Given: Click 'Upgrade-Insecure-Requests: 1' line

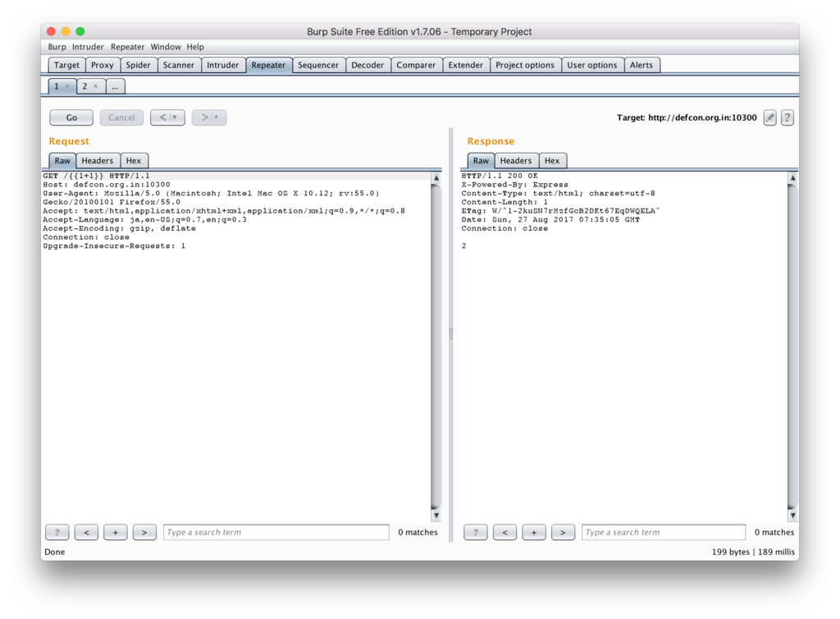Looking at the screenshot, I should (x=114, y=246).
